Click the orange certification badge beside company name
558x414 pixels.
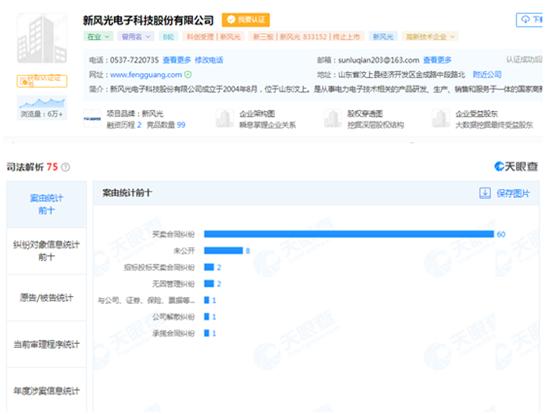(246, 20)
